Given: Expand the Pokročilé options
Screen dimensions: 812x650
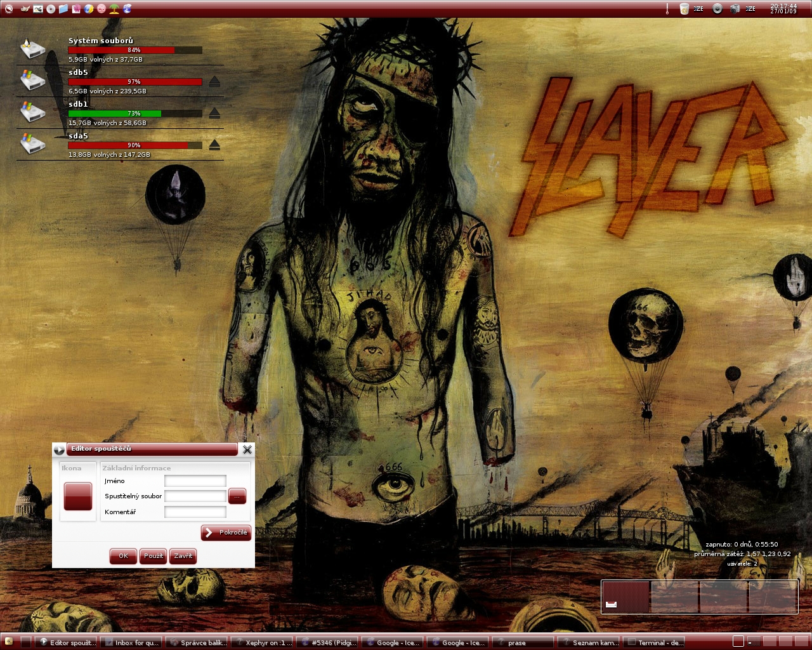Looking at the screenshot, I should (226, 533).
